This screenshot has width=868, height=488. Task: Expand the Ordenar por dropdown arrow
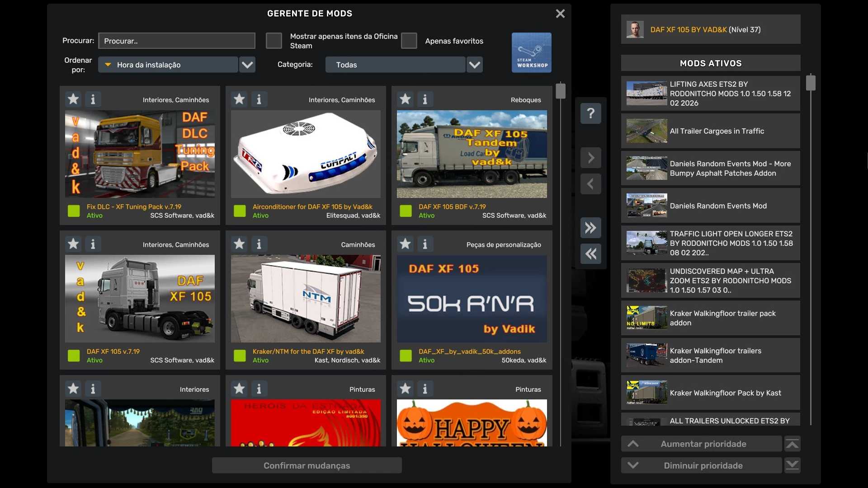pyautogui.click(x=247, y=65)
